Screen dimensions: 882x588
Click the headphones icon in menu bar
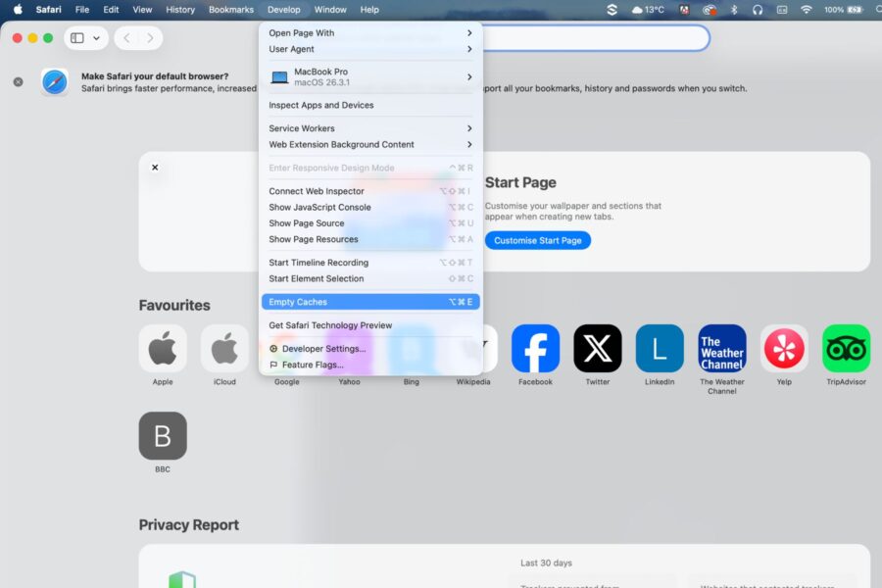pyautogui.click(x=758, y=10)
